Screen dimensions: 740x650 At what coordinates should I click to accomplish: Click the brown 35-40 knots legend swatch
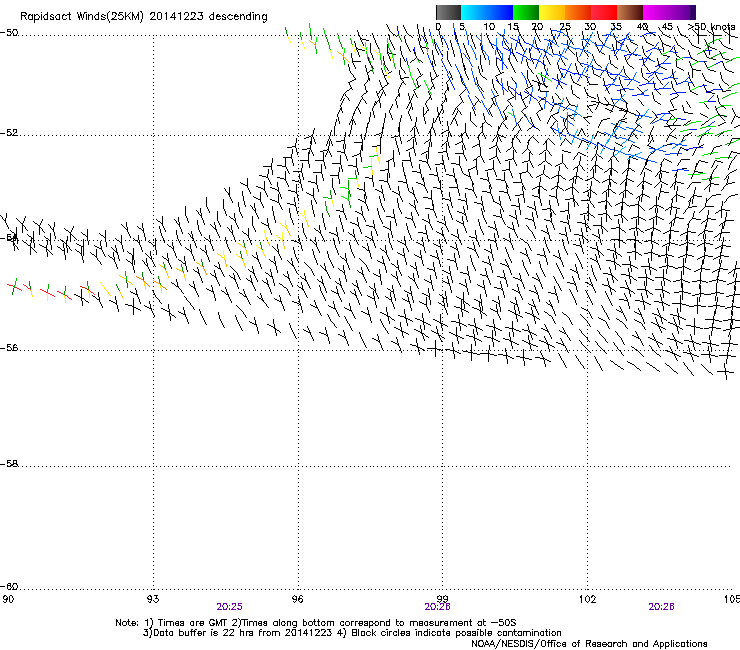[x=630, y=12]
